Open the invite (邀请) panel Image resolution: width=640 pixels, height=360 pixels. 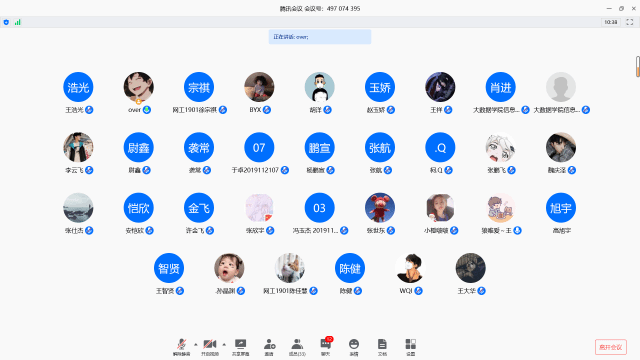[269, 347]
